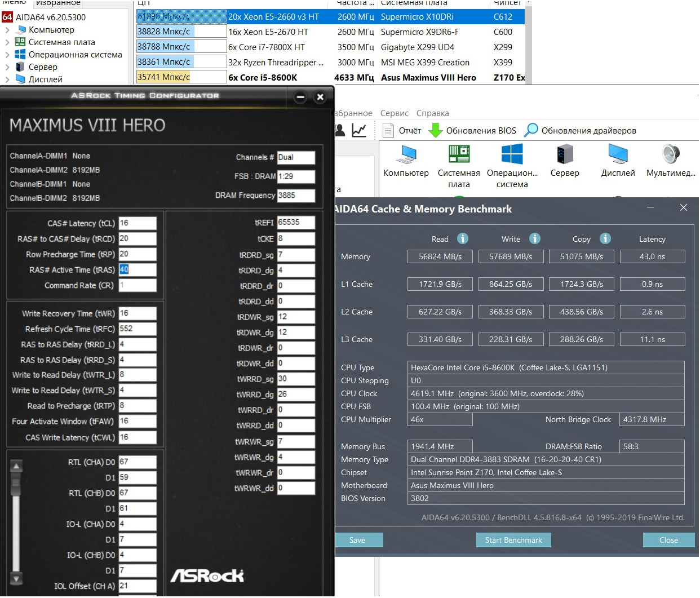Click the Отчёт toolbar label
This screenshot has width=700, height=598.
[410, 131]
